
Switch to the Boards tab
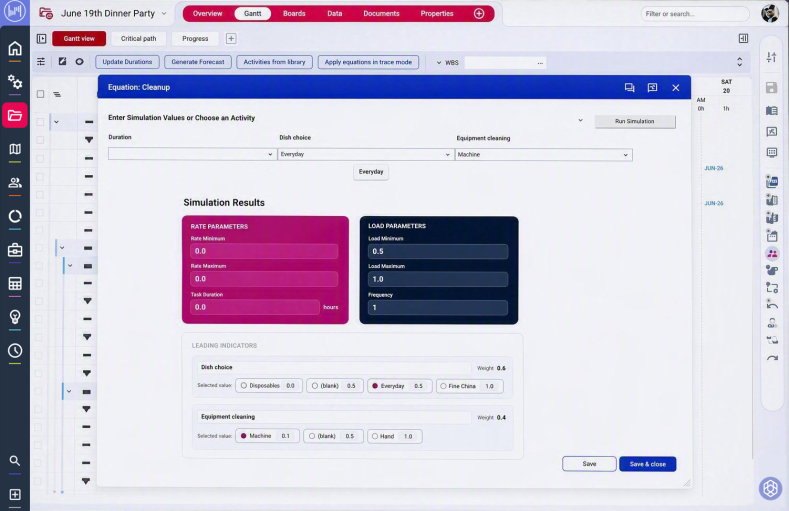pyautogui.click(x=294, y=14)
